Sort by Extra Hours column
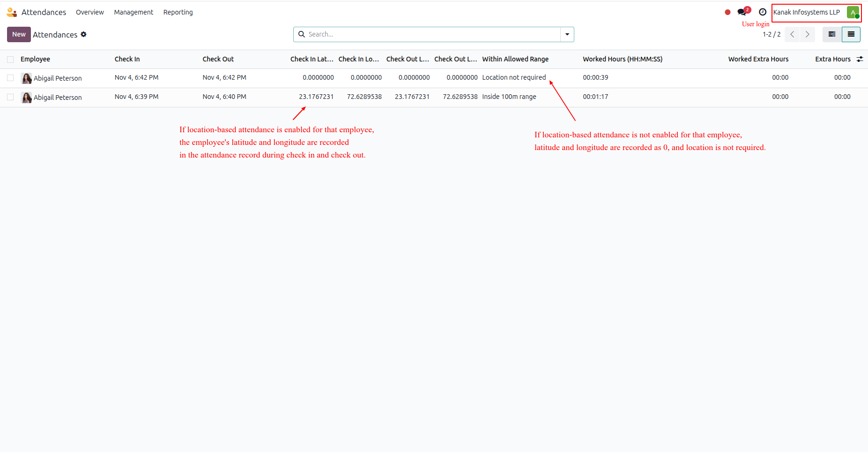The width and height of the screenshot is (868, 452). coord(833,59)
